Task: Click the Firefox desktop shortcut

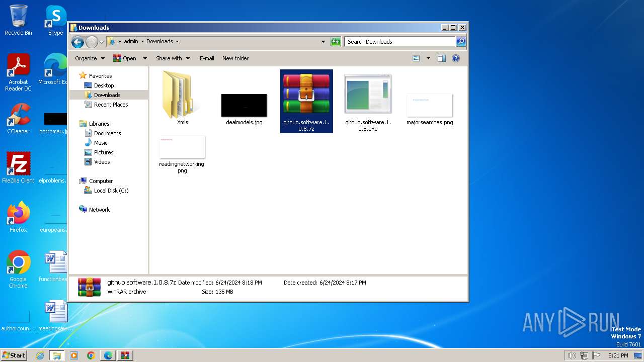Action: 18,217
